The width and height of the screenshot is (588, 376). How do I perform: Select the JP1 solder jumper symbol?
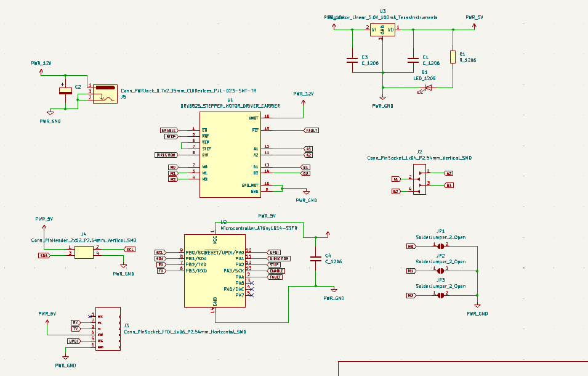441,246
